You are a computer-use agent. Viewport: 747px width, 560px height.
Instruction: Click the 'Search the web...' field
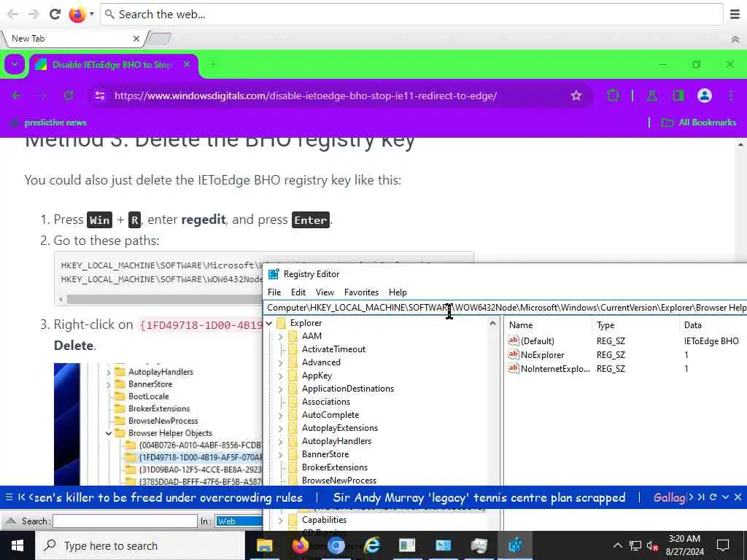[x=411, y=15]
